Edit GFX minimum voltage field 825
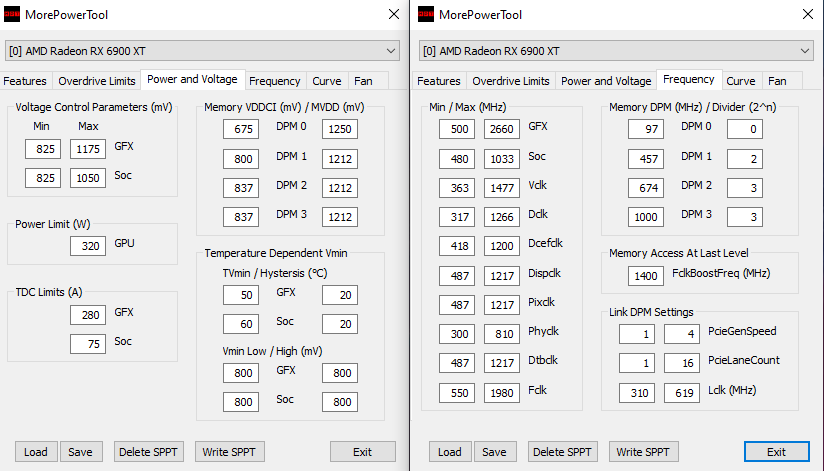 point(43,149)
